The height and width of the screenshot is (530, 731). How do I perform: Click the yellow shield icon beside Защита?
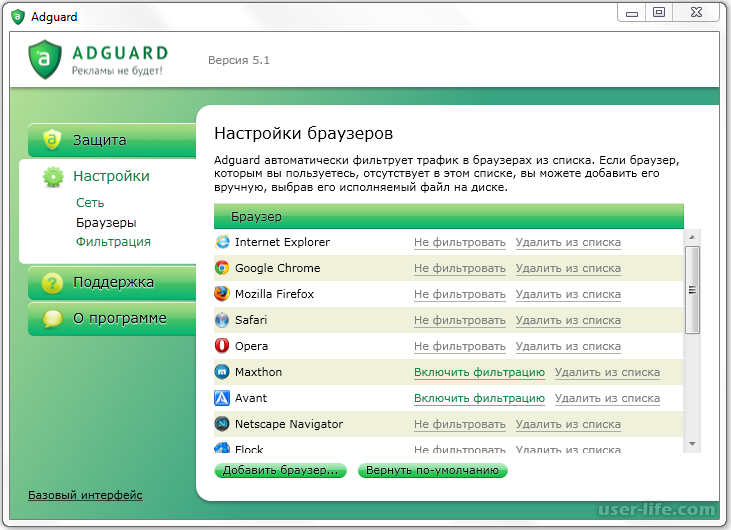[52, 139]
